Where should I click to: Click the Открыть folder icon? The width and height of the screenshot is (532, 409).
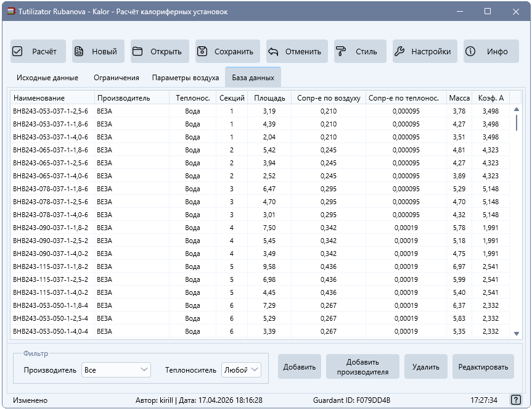click(137, 51)
